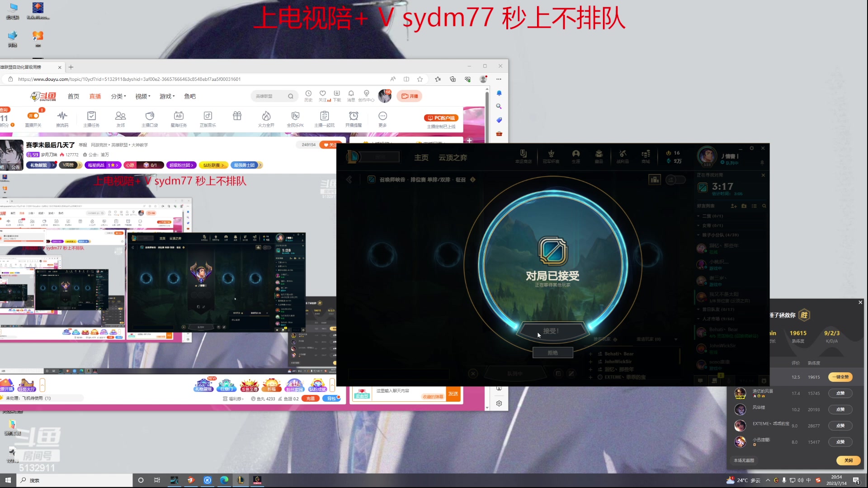Click the 拒绝 decline button
This screenshot has width=868, height=488.
pyautogui.click(x=552, y=352)
